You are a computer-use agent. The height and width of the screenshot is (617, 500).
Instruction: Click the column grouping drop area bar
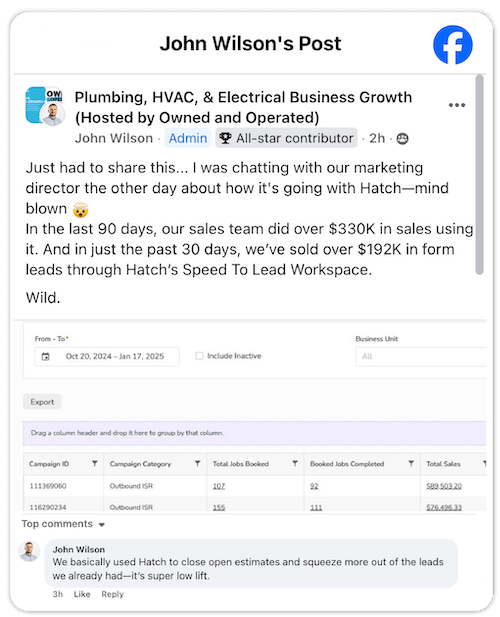(254, 433)
